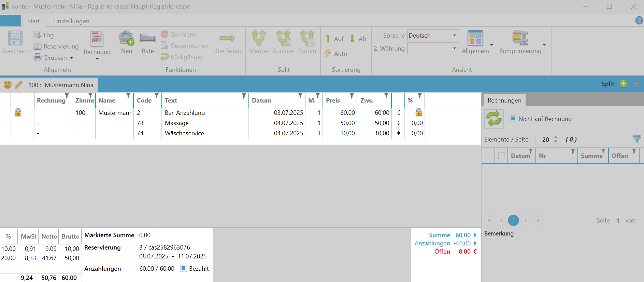Open filter on Datum column header
Screen dimensions: 644x282
[x=300, y=96]
